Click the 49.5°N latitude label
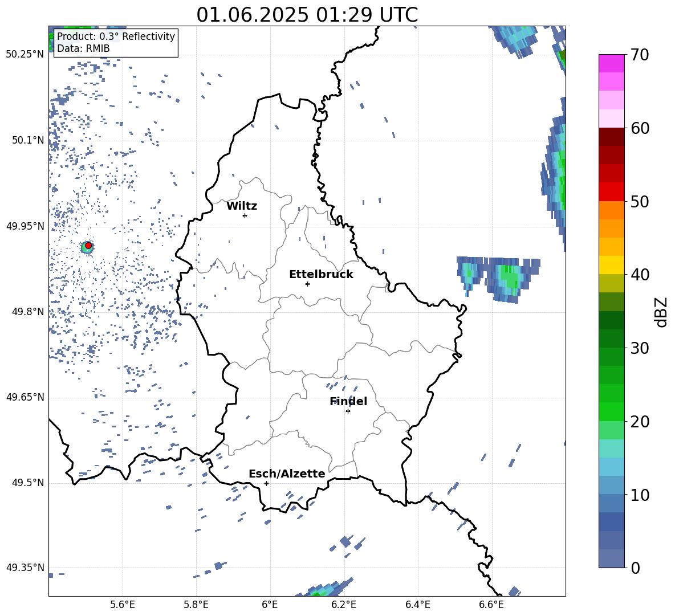This screenshot has width=675, height=616. pyautogui.click(x=28, y=483)
